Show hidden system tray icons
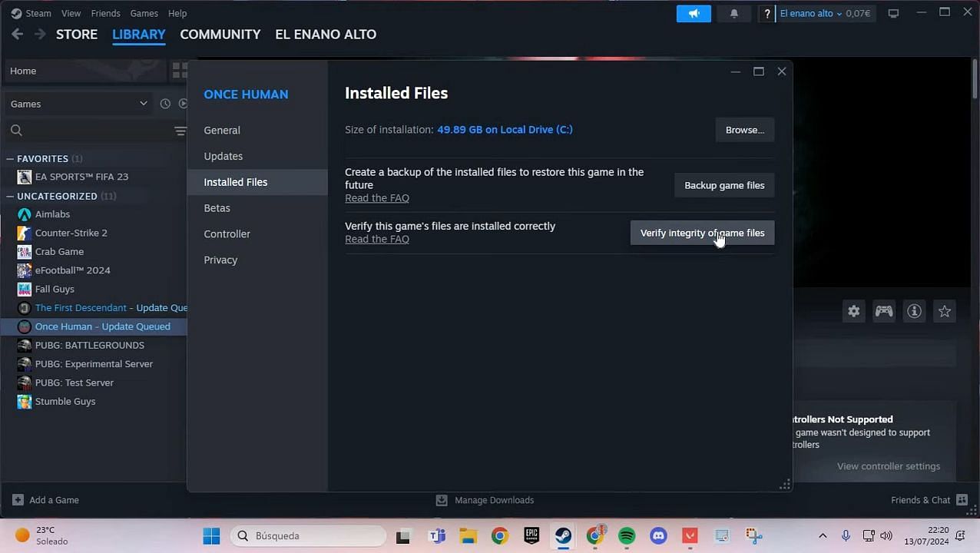The image size is (980, 553). (x=823, y=535)
